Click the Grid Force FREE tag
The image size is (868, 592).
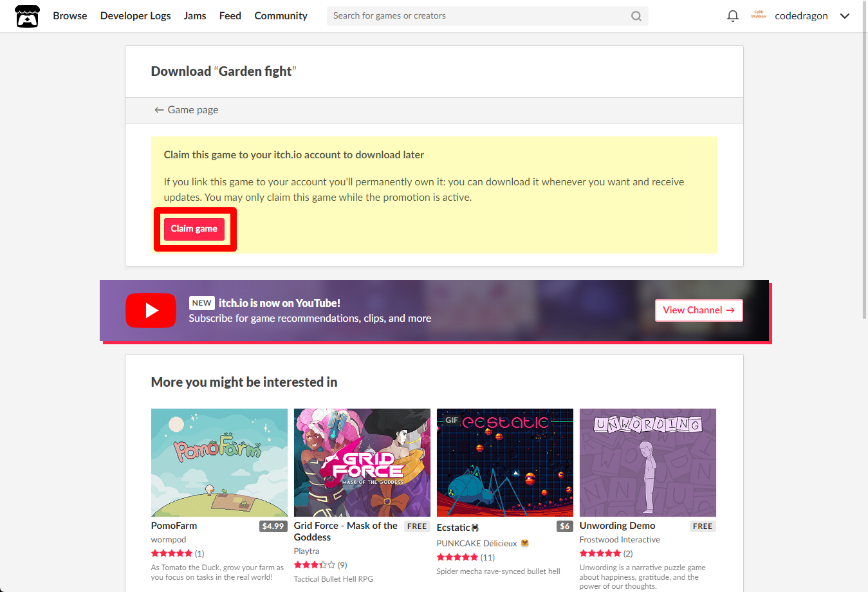(417, 526)
